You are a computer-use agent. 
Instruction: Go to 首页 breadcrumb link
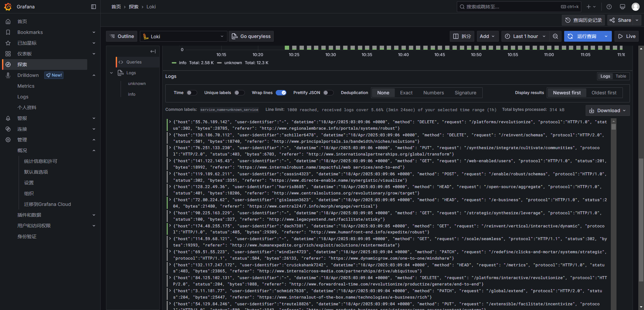(x=116, y=7)
